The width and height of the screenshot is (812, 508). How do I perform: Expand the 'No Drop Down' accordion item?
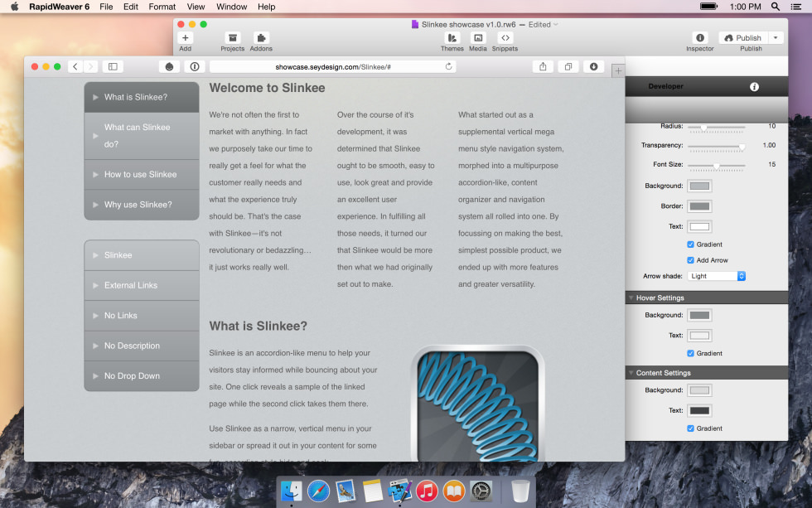[142, 376]
